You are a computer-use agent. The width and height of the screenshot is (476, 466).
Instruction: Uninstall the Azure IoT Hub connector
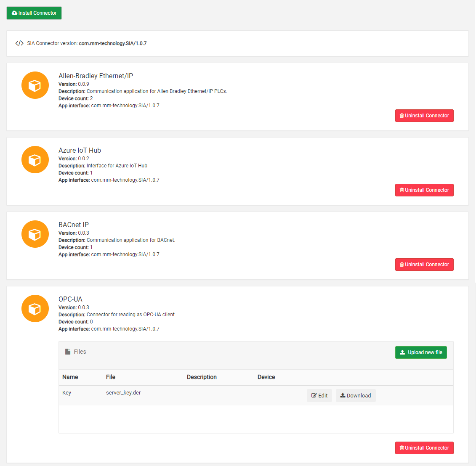coord(424,190)
